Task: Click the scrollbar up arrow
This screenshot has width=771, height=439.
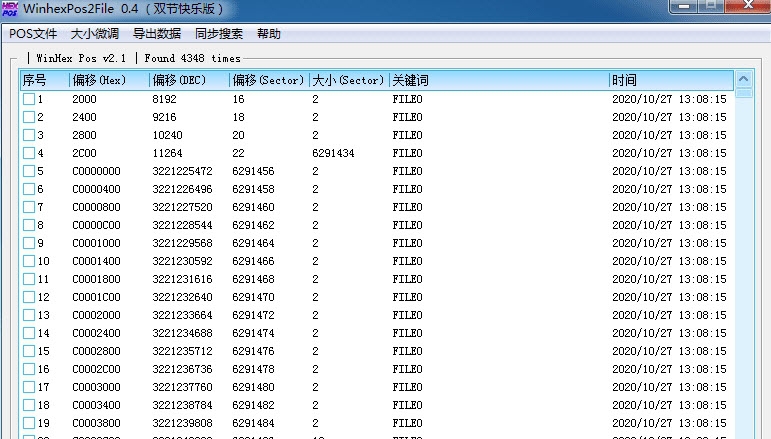Action: 743,79
